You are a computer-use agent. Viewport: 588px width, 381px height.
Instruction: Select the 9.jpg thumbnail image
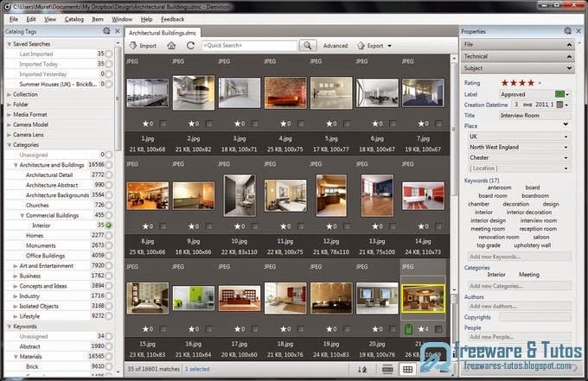click(192, 196)
